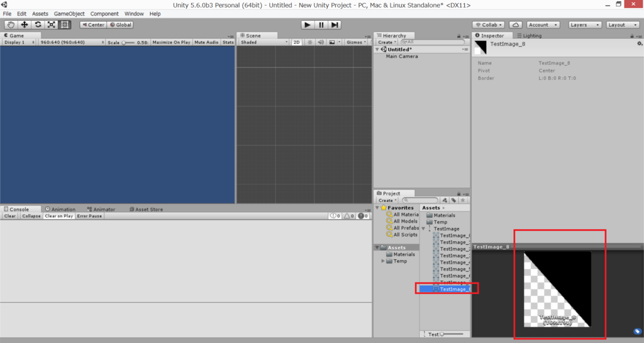Open the Shaded draw mode dropdown

coord(264,42)
